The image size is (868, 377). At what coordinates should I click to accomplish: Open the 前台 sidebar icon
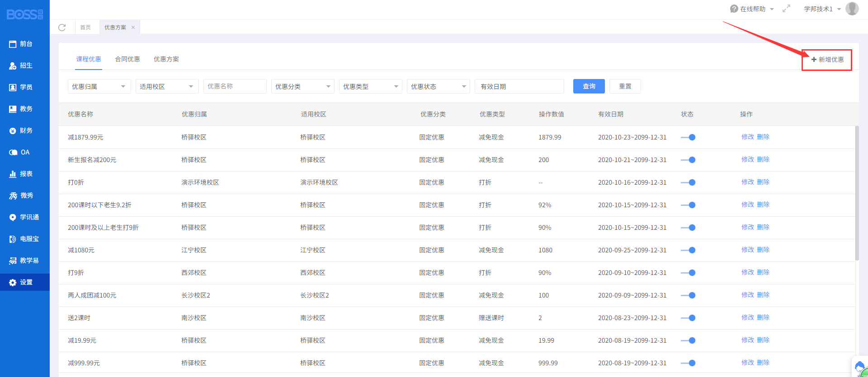pyautogui.click(x=13, y=44)
